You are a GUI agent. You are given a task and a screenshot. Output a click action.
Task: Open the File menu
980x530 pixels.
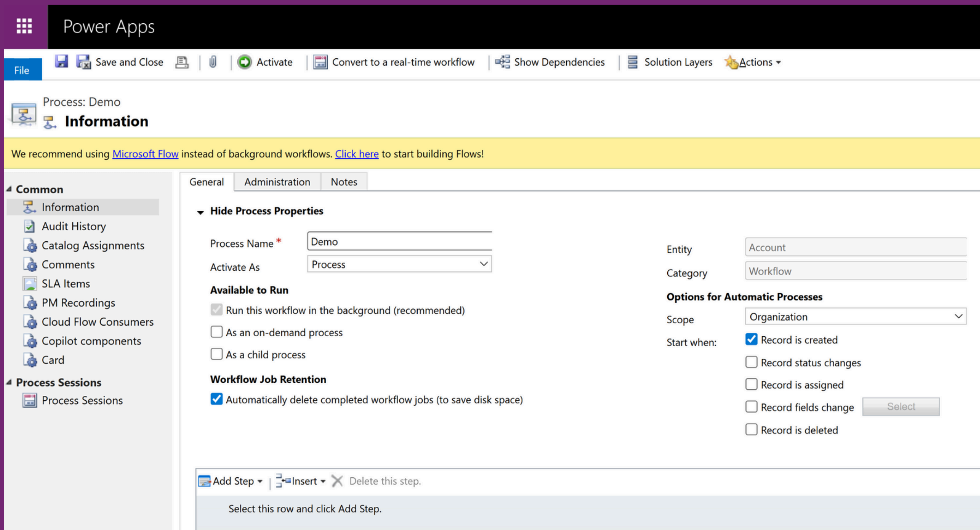23,70
